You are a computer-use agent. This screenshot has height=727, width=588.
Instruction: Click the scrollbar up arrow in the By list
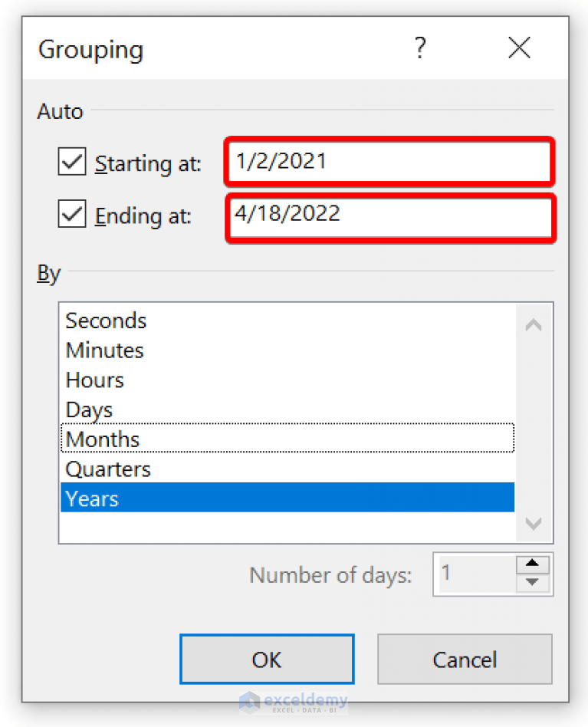coord(533,325)
